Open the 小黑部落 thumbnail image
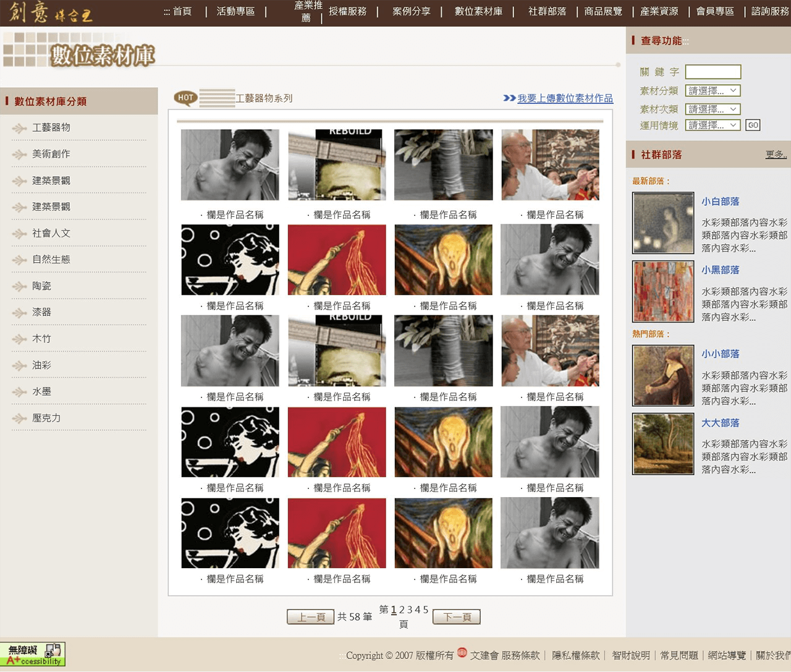This screenshot has height=672, width=791. (x=663, y=292)
